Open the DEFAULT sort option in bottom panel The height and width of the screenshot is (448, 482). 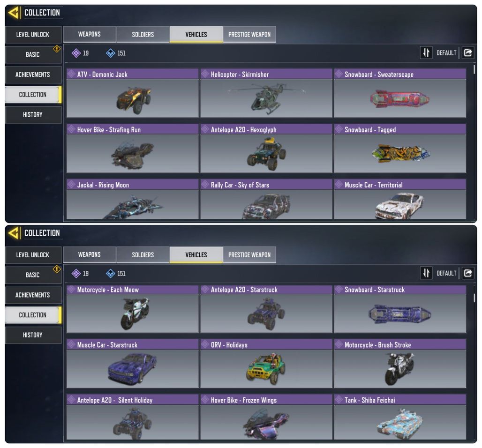pos(446,273)
